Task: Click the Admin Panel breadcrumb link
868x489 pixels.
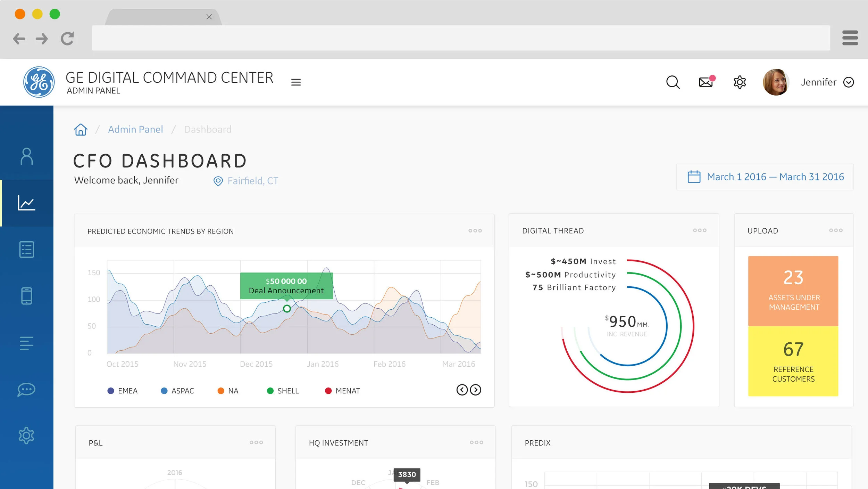Action: coord(135,129)
